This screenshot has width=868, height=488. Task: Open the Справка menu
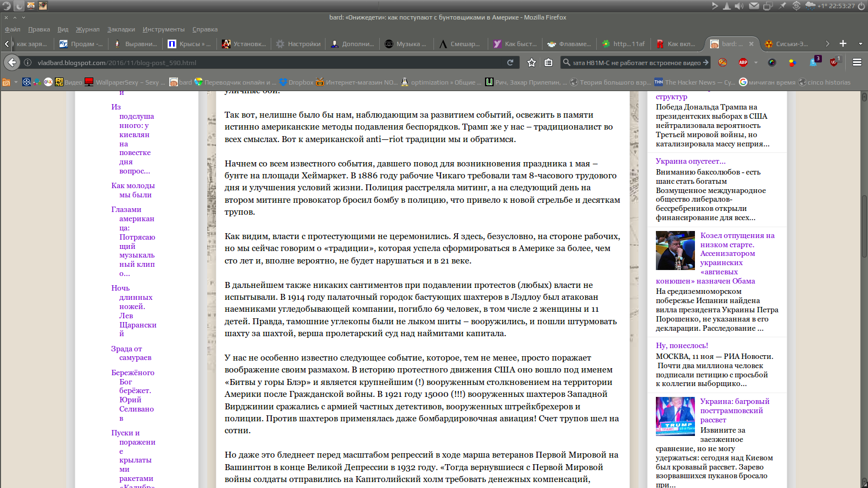point(205,29)
